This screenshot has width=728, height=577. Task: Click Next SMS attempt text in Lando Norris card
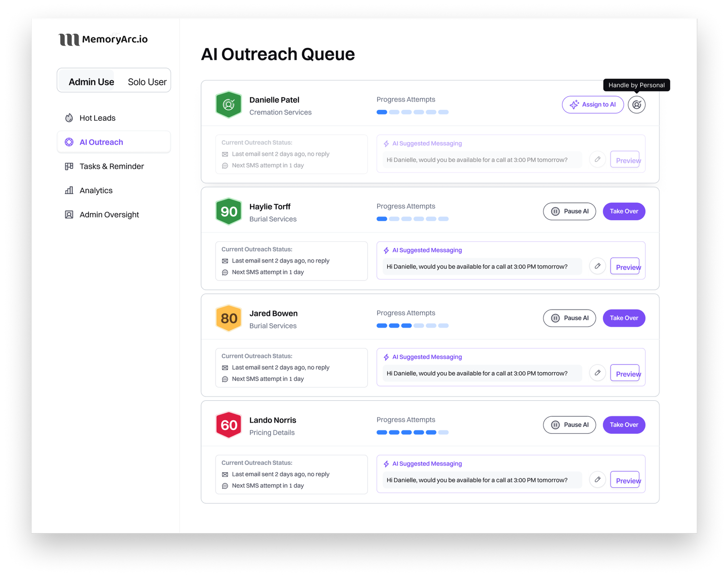point(268,486)
